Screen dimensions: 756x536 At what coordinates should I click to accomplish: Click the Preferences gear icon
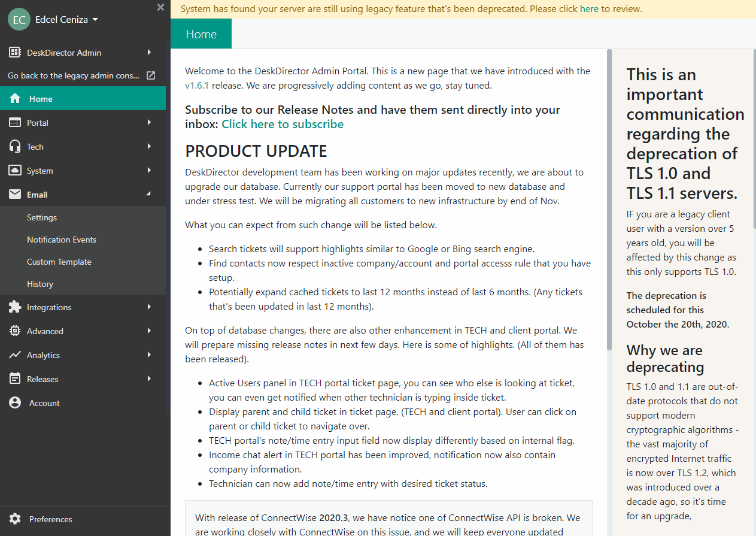pos(15,519)
